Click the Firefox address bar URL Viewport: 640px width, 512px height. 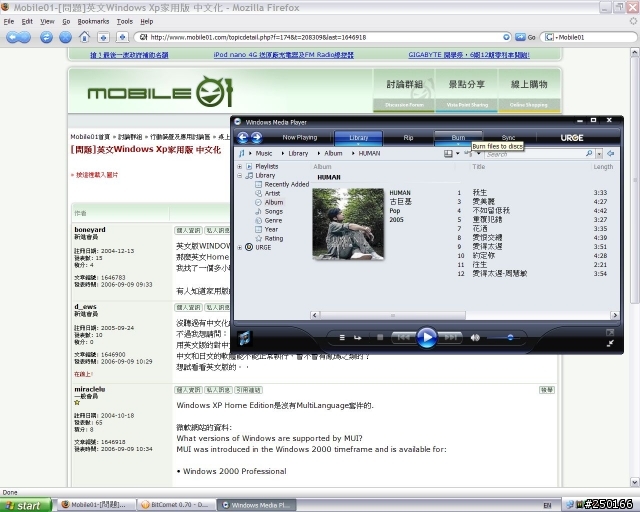click(258, 37)
